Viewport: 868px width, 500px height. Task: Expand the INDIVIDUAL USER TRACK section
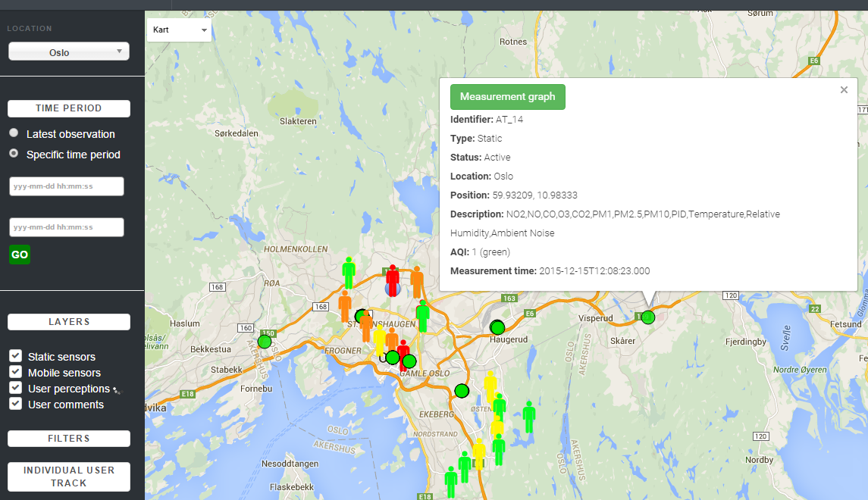coord(69,477)
